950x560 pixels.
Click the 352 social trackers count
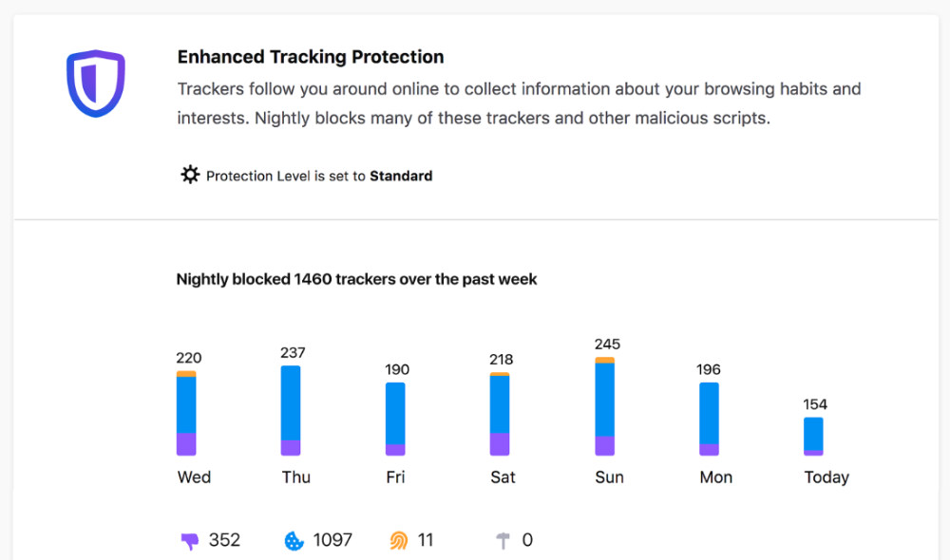[224, 540]
